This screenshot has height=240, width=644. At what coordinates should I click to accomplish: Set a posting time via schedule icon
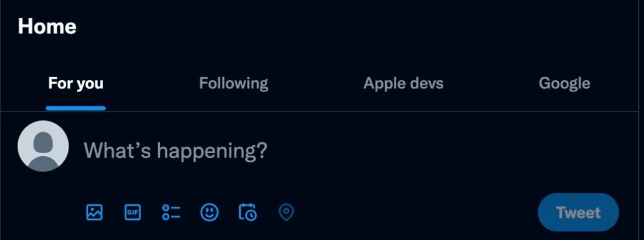coord(248,212)
